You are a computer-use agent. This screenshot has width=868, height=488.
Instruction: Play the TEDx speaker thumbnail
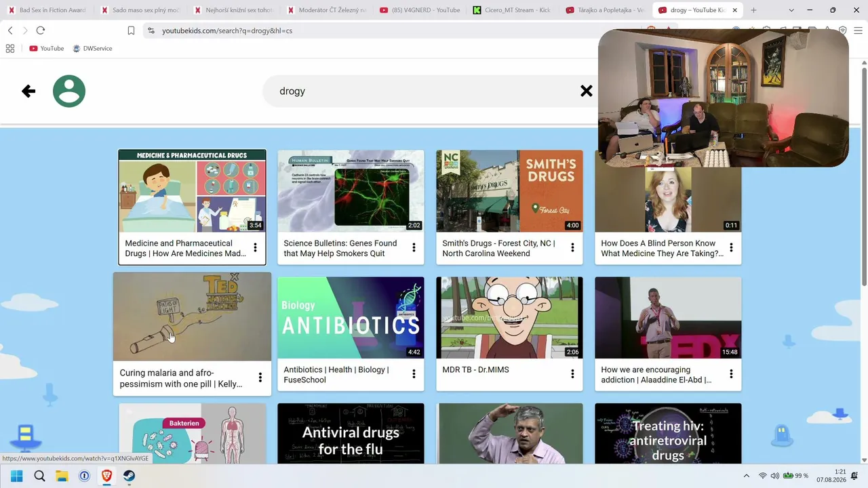pos(668,318)
